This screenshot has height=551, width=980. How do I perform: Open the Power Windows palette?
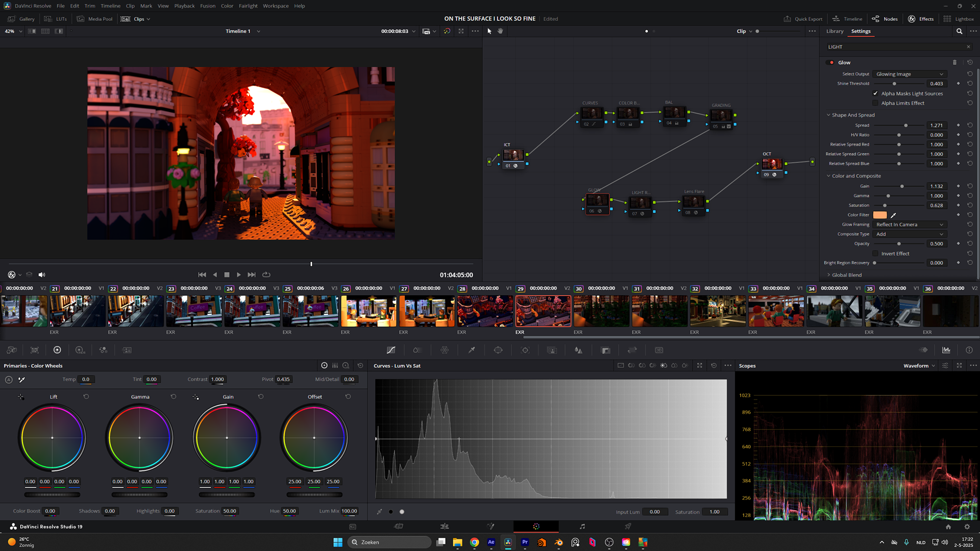click(498, 350)
